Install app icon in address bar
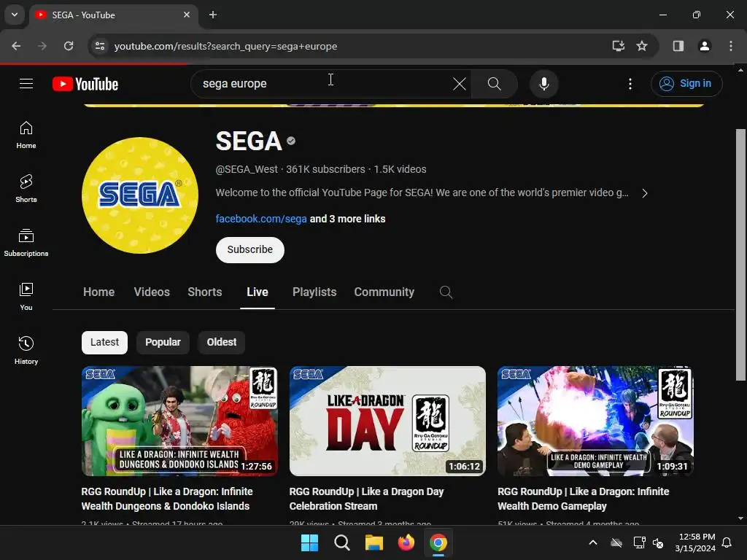747x560 pixels. coord(619,46)
